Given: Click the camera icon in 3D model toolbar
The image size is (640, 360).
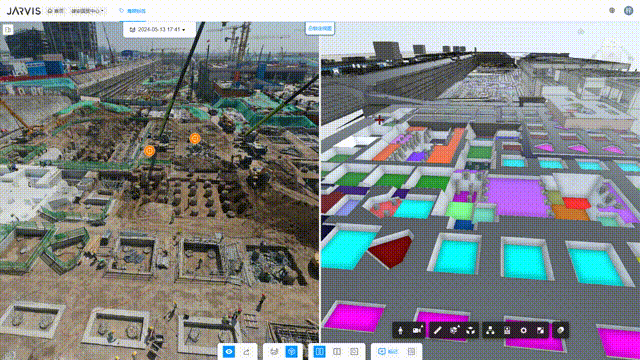Looking at the screenshot, I should point(417,331).
